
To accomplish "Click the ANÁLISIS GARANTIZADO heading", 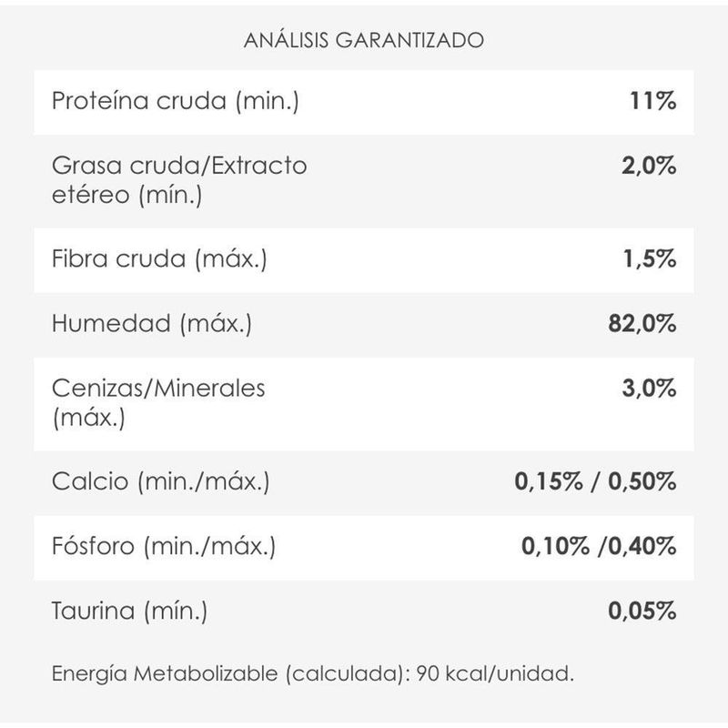I will pyautogui.click(x=363, y=40).
